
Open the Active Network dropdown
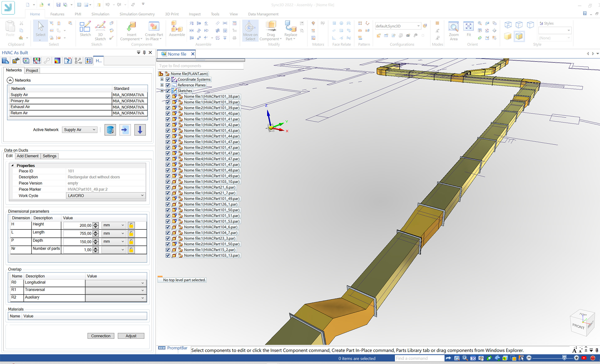80,130
